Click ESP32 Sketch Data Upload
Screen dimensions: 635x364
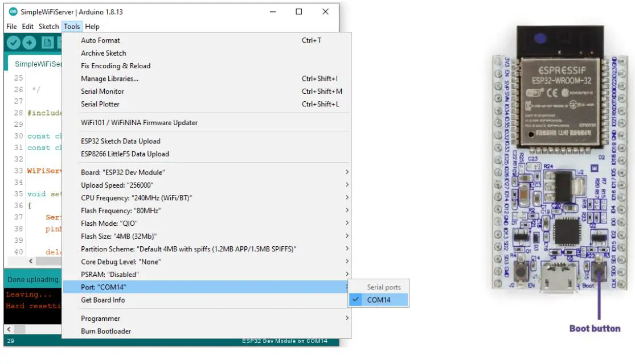point(121,141)
